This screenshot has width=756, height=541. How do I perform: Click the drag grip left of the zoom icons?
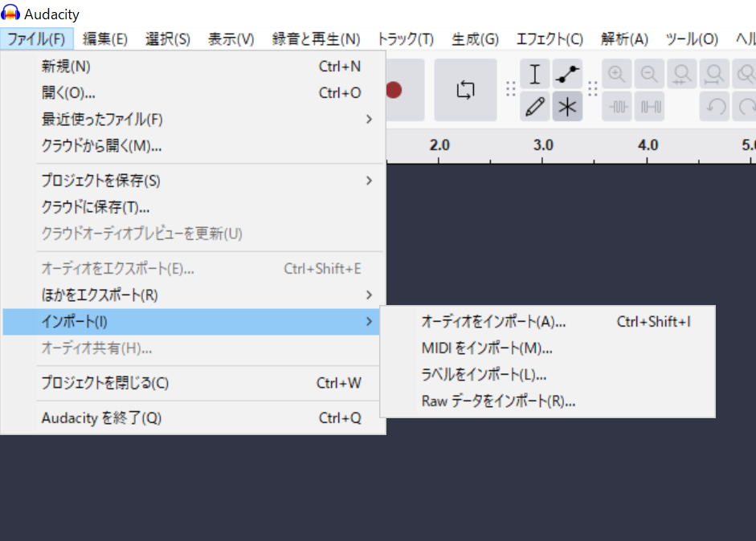(593, 89)
